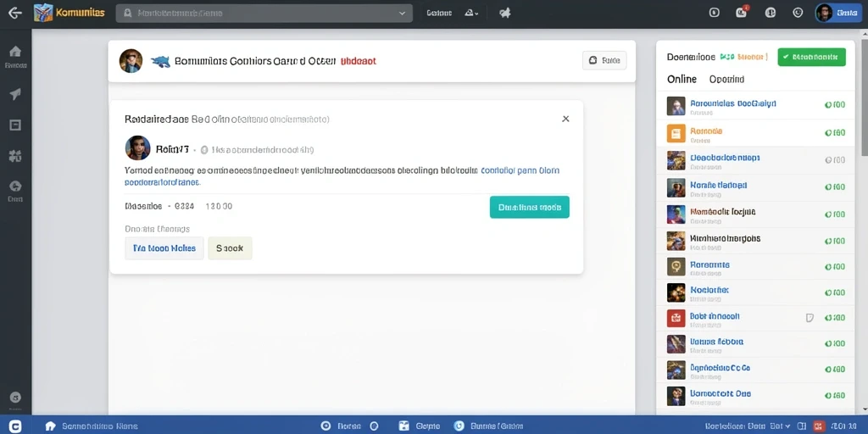Open notification icon with red badge
868x434 pixels.
pyautogui.click(x=741, y=12)
